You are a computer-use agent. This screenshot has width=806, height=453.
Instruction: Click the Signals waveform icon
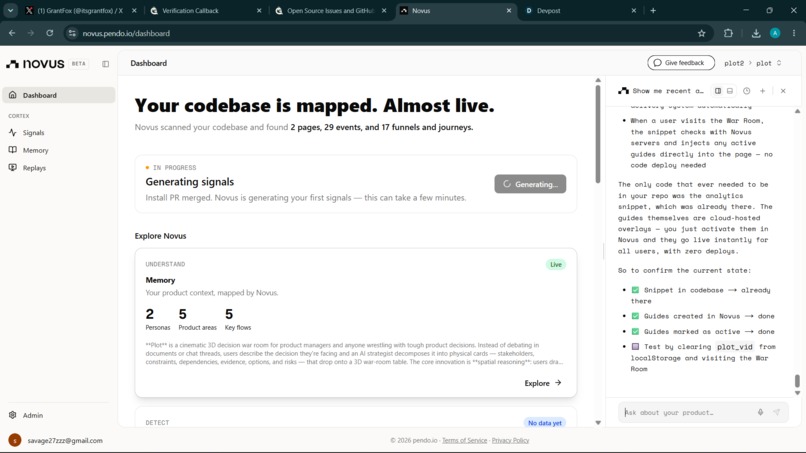[x=12, y=132]
